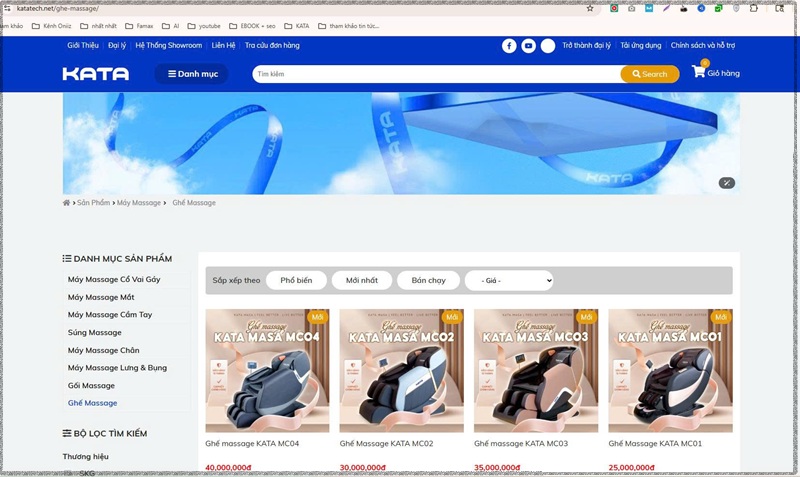
Task: Open Đại lý in top menu
Action: (117, 45)
